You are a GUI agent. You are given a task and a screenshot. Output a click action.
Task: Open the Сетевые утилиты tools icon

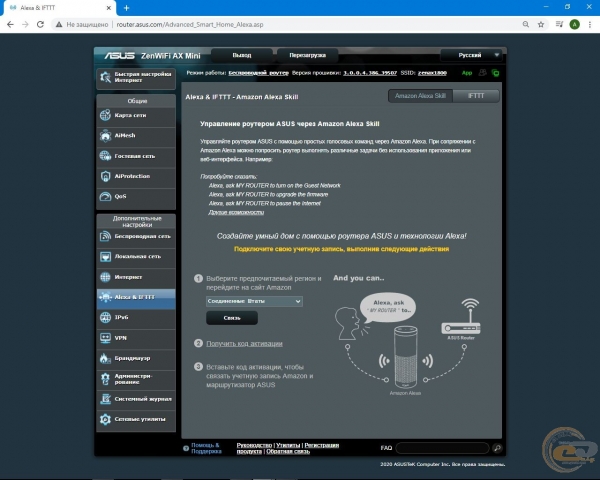105,419
